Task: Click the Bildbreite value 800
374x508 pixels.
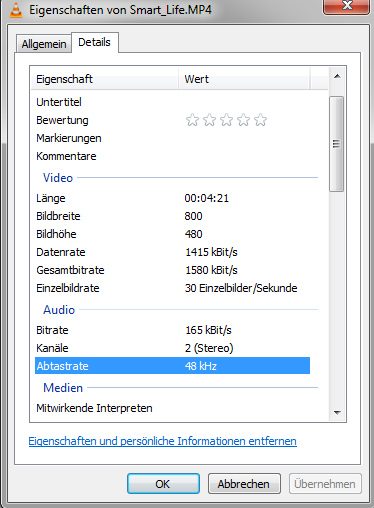Action: (x=193, y=216)
